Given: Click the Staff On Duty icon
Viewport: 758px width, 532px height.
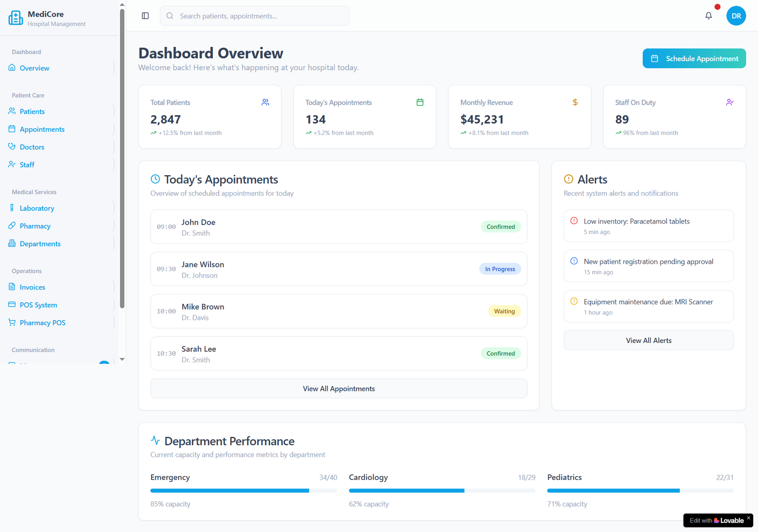Looking at the screenshot, I should coord(730,102).
